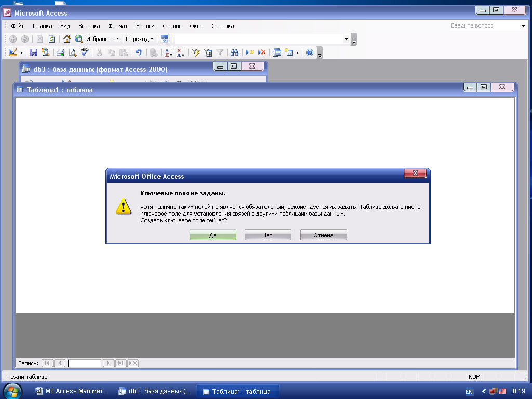Image resolution: width=532 pixels, height=399 pixels.
Task: Open the Формат menu
Action: tap(118, 26)
